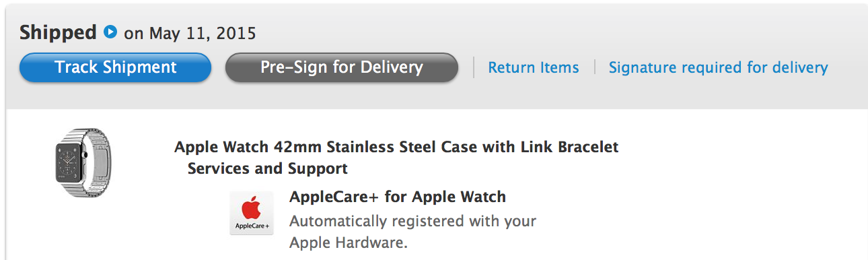Select the Apple Watch product thumbnail
868x260 pixels.
coord(82,163)
